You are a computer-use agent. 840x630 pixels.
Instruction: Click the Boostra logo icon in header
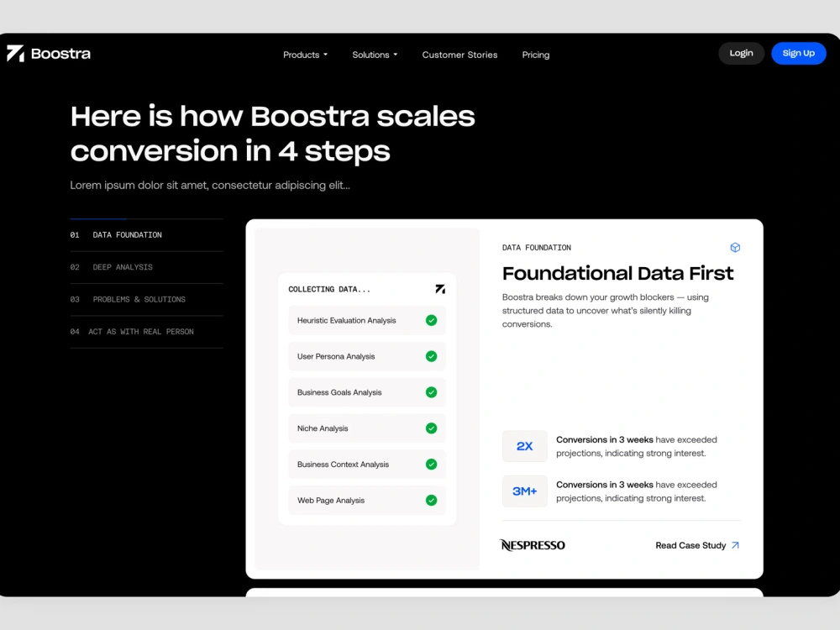coord(15,54)
